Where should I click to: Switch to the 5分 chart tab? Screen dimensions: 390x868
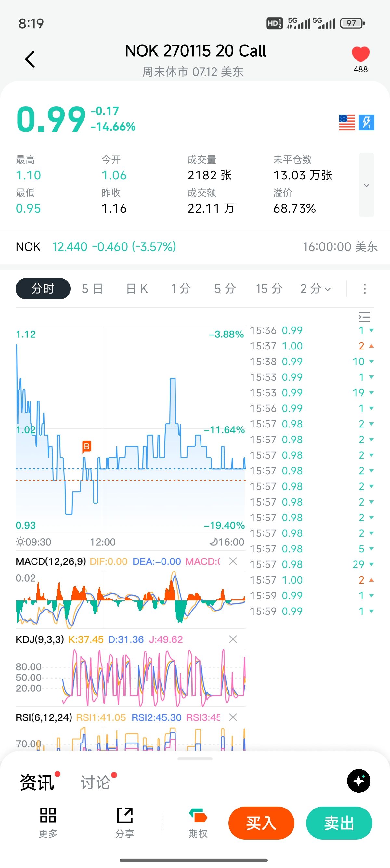click(x=225, y=288)
